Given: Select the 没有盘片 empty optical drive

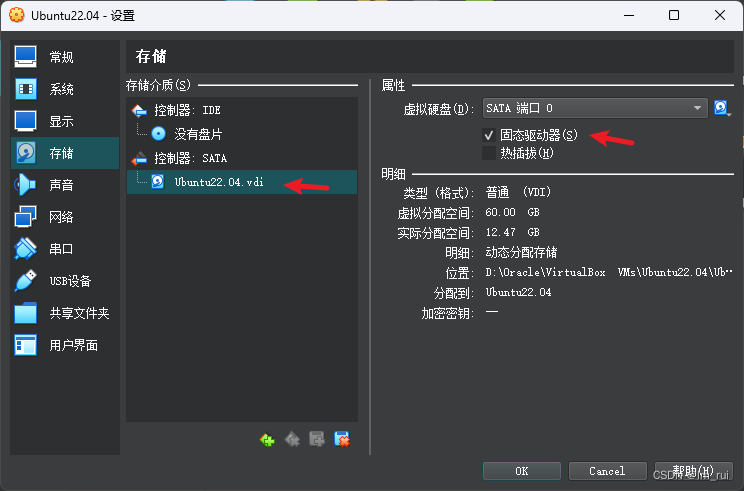Looking at the screenshot, I should (x=242, y=134).
